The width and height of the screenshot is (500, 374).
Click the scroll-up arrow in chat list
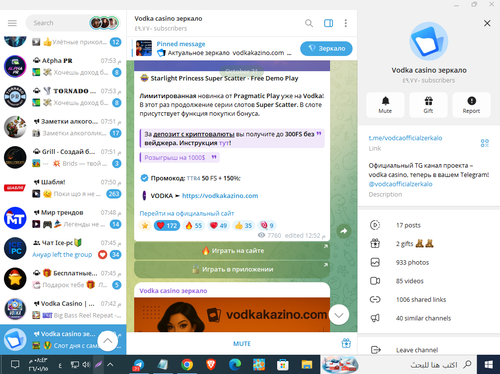coord(107,341)
